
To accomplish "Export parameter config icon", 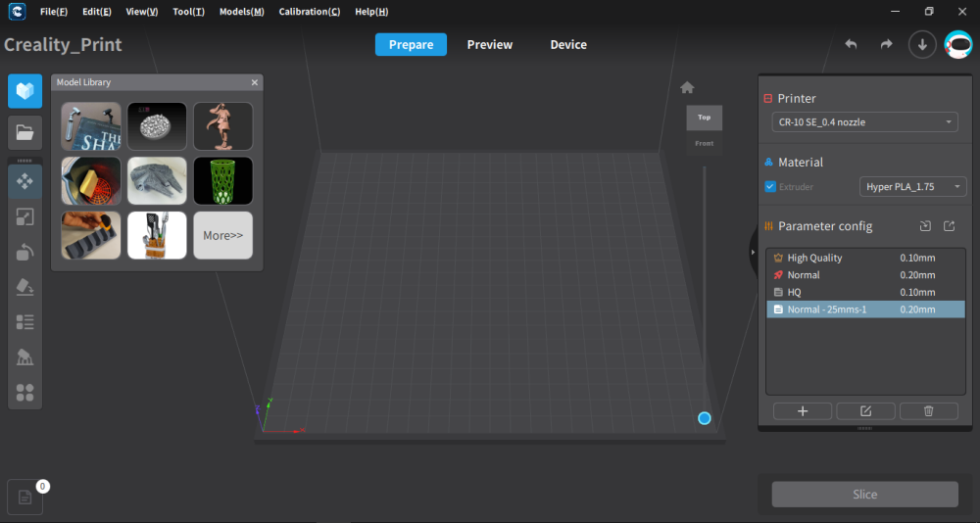I will tap(949, 226).
